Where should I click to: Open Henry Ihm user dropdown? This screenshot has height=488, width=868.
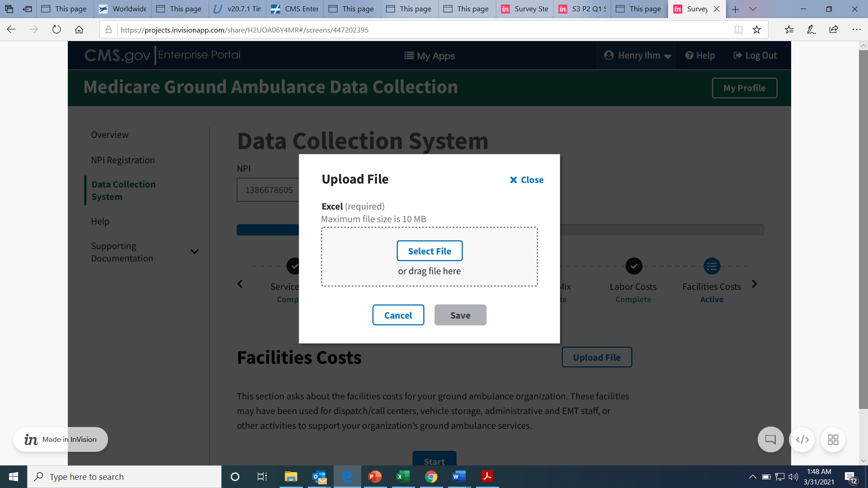637,56
